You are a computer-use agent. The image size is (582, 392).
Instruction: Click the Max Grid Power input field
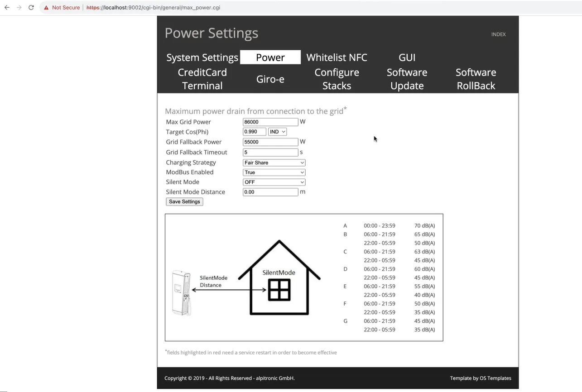tap(270, 122)
